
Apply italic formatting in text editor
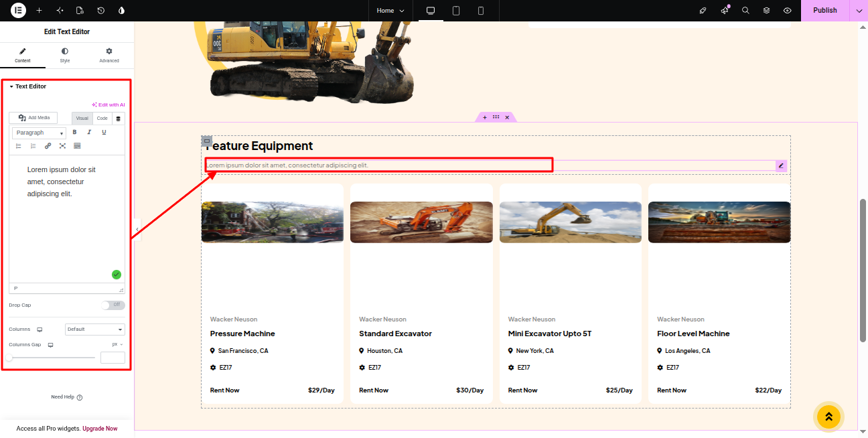(x=89, y=132)
